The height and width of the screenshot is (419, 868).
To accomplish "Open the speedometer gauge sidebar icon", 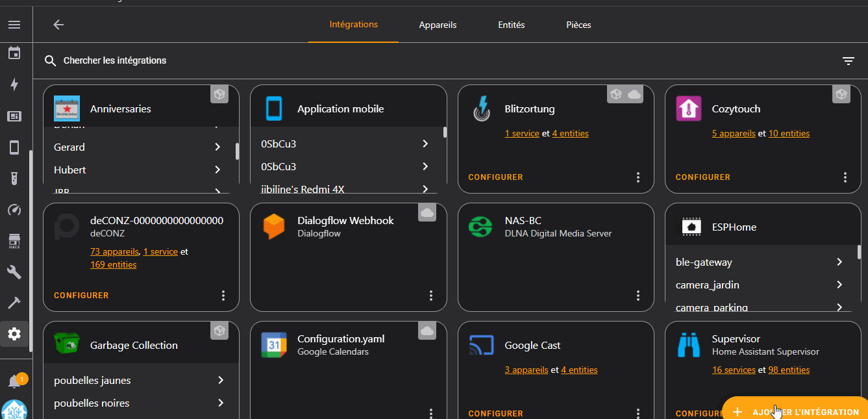I will pos(14,209).
